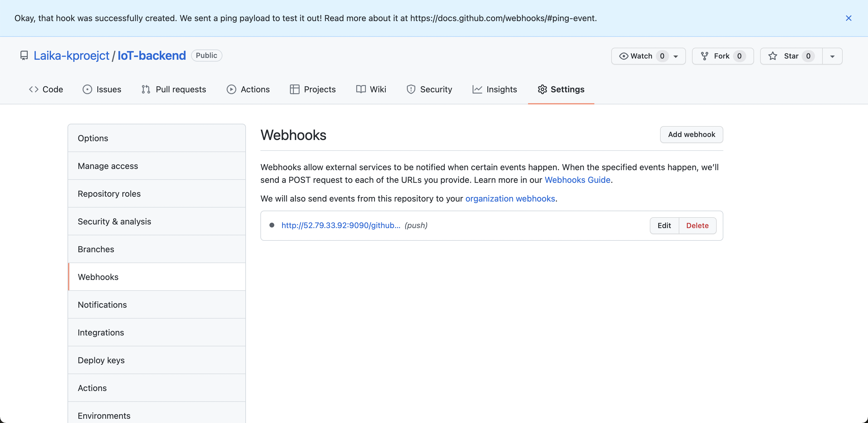
Task: Open Repository roles in sidebar
Action: (x=157, y=194)
